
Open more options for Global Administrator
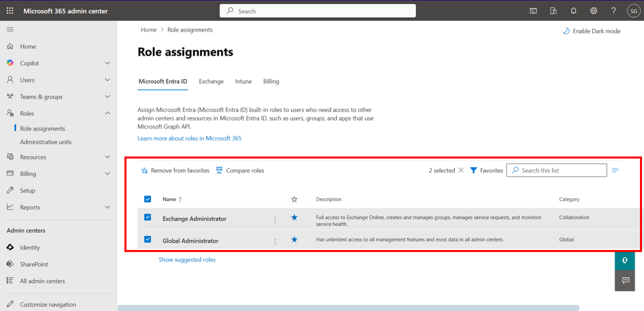click(275, 241)
